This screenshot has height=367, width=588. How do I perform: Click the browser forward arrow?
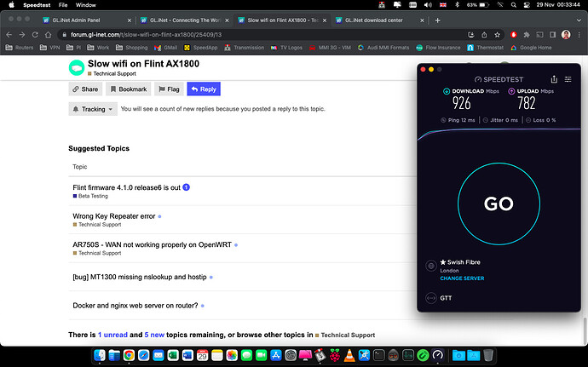[x=22, y=35]
